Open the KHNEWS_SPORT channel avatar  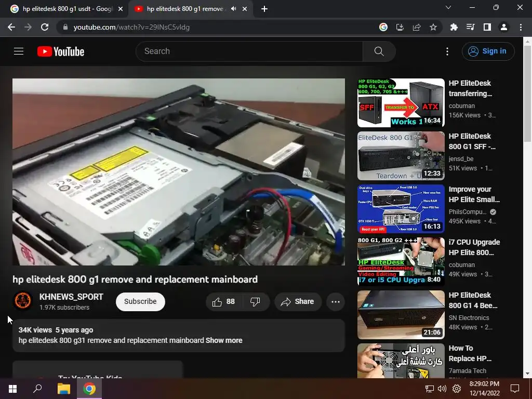coord(23,301)
